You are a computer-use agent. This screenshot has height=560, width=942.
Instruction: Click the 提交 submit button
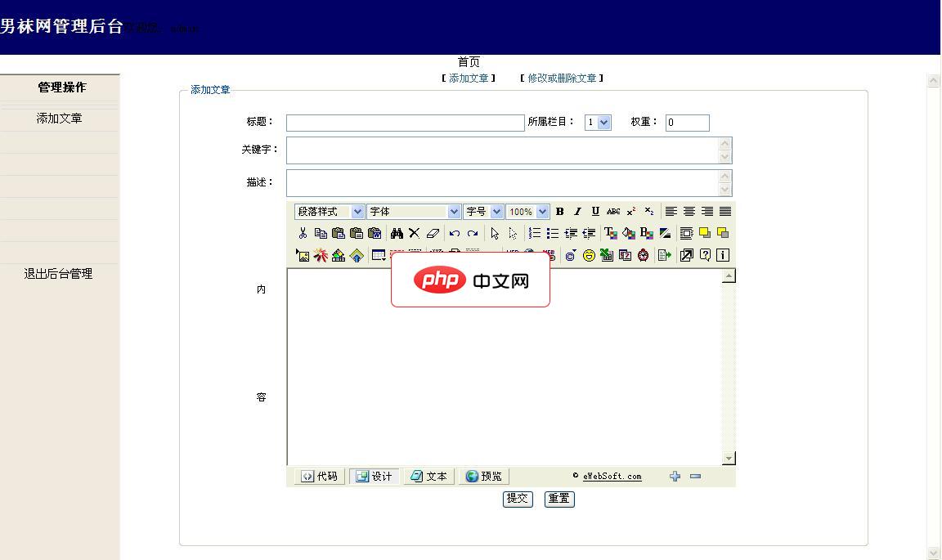517,499
